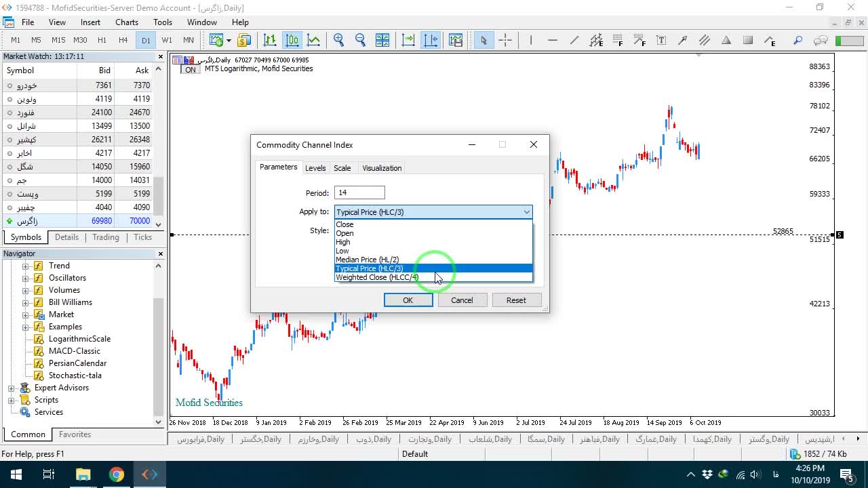This screenshot has width=868, height=488.
Task: Choose High in Apply to list
Action: coord(433,242)
